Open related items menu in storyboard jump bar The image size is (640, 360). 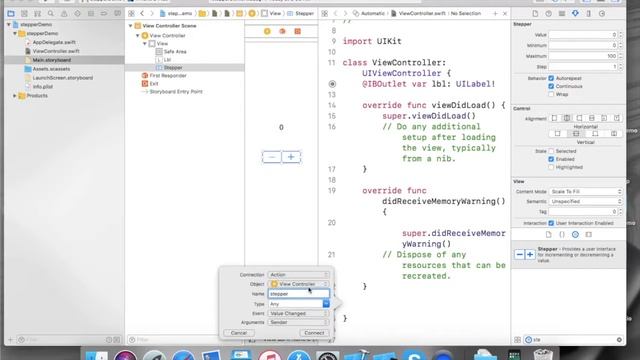coord(131,13)
